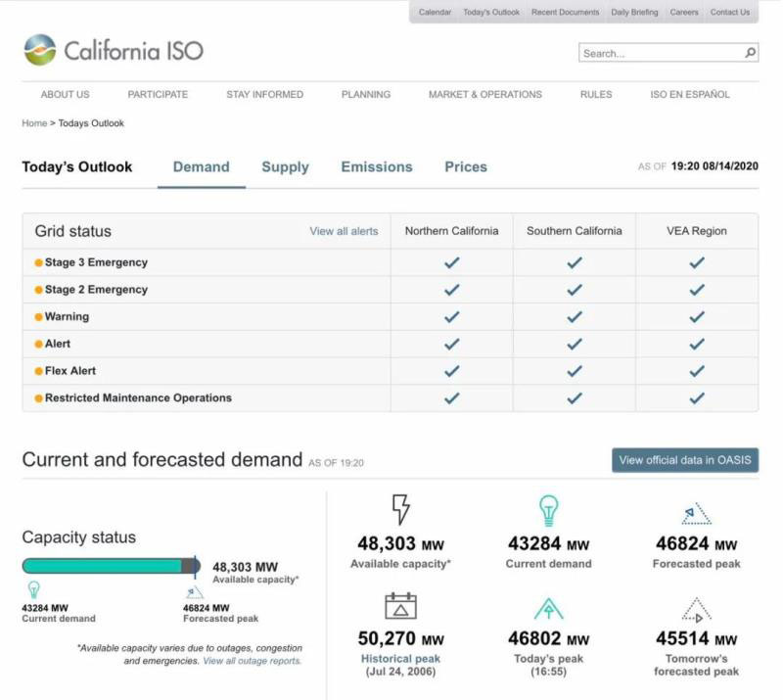
Task: Click the forecasted peak dotted triangle icon
Action: coord(696,513)
